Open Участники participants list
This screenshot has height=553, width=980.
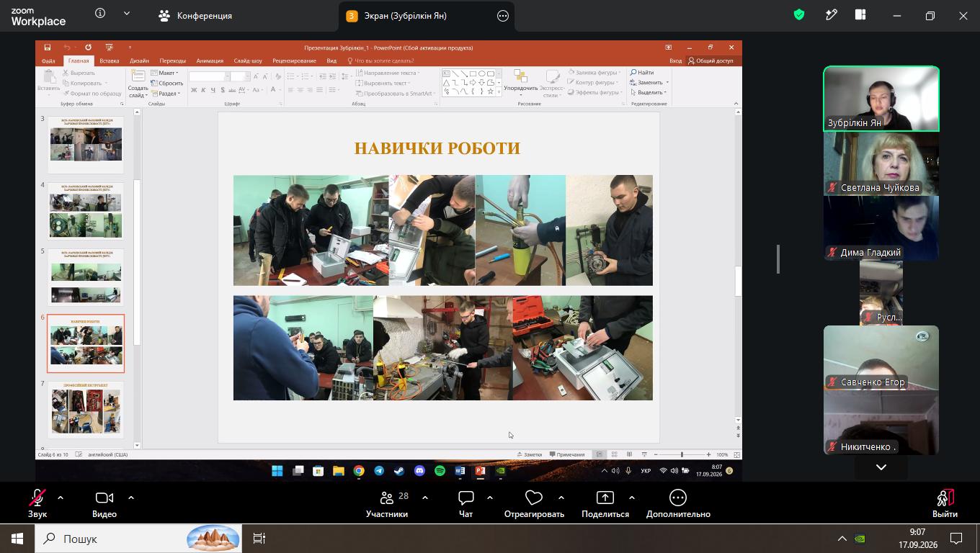387,504
